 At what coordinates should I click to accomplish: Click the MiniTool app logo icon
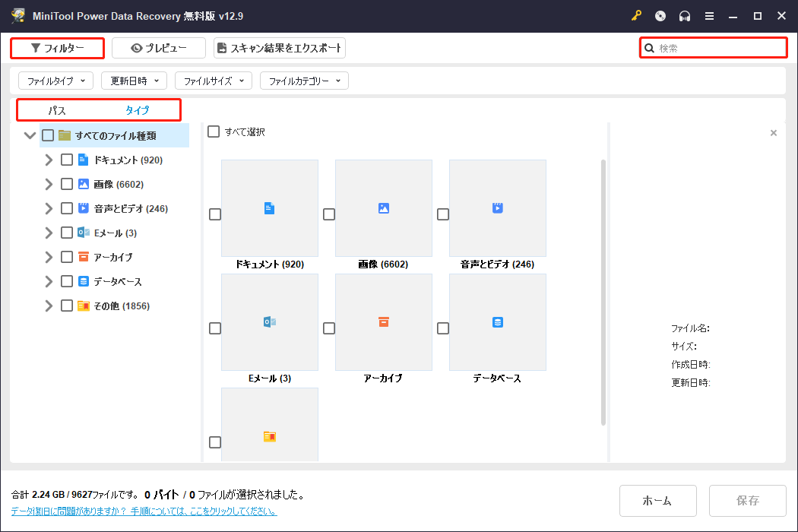tap(18, 15)
